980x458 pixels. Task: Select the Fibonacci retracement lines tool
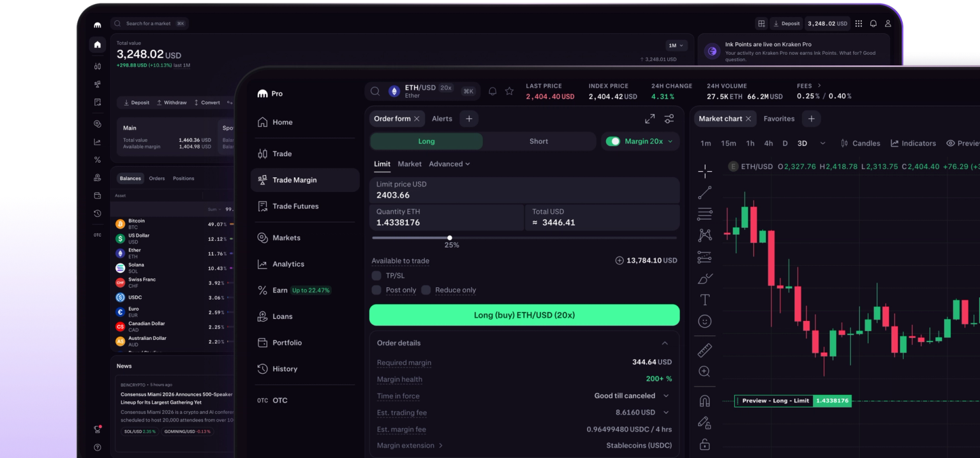pos(705,214)
